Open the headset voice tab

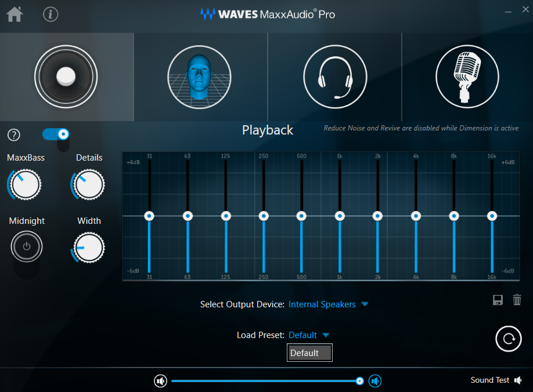335,77
